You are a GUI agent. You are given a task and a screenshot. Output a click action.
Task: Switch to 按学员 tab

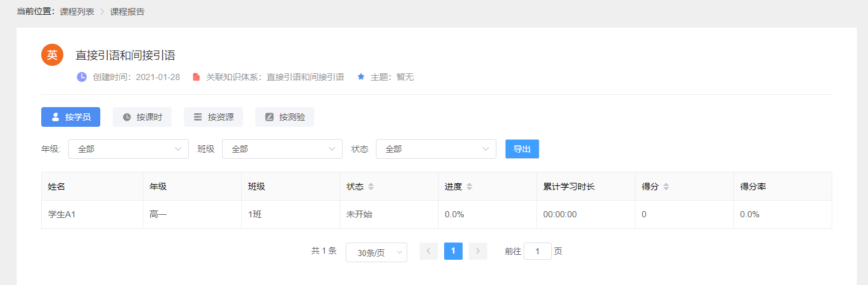click(x=71, y=117)
